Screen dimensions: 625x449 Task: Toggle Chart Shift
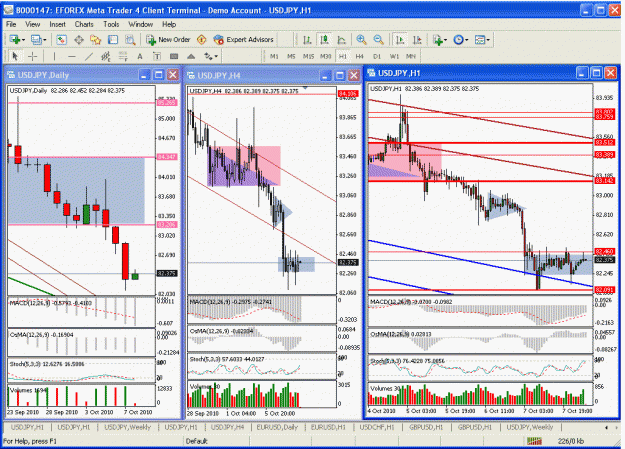(x=417, y=39)
